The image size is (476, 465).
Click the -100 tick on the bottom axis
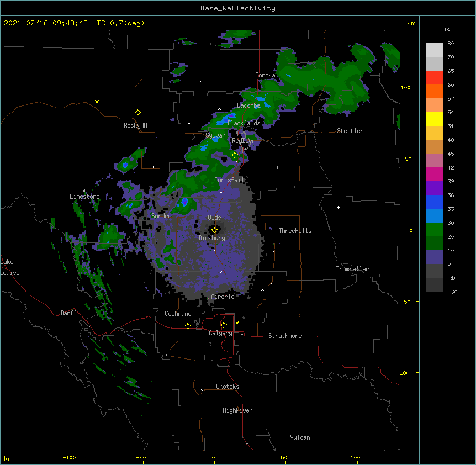point(69,457)
